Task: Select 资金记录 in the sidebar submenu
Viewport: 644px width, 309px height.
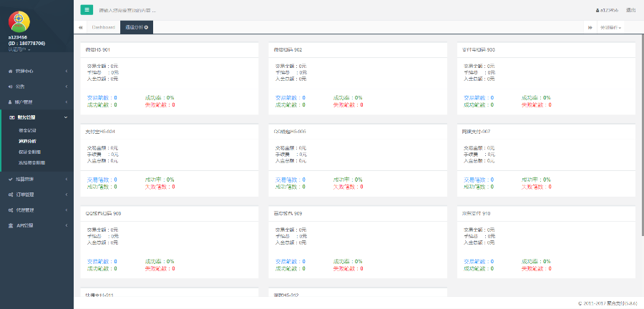Action: (27, 130)
